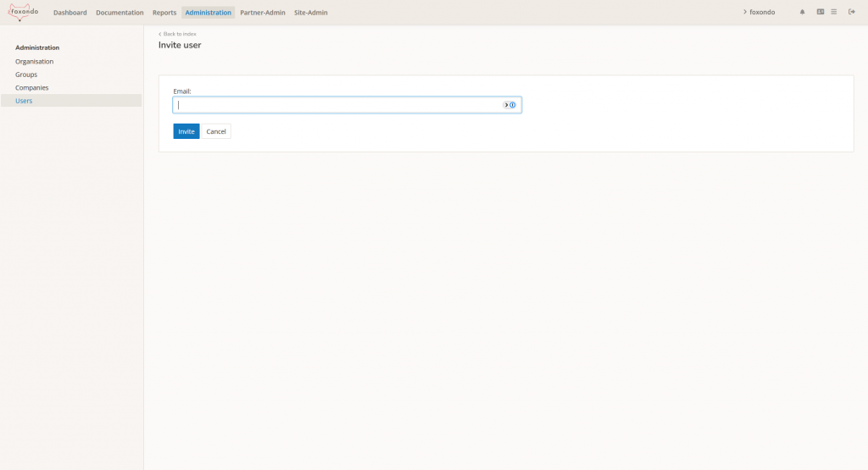Select the Administration menu
The image size is (868, 470).
pyautogui.click(x=209, y=12)
